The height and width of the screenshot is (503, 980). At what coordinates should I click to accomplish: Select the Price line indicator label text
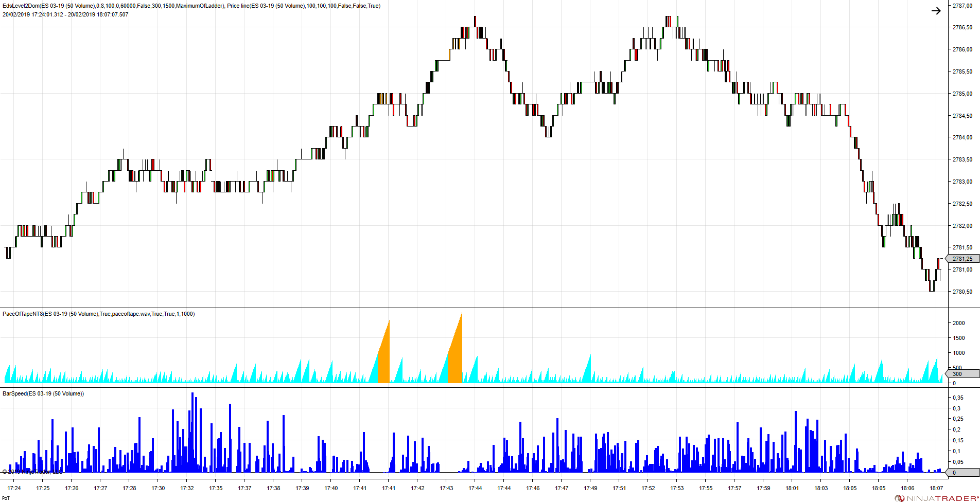(304, 6)
